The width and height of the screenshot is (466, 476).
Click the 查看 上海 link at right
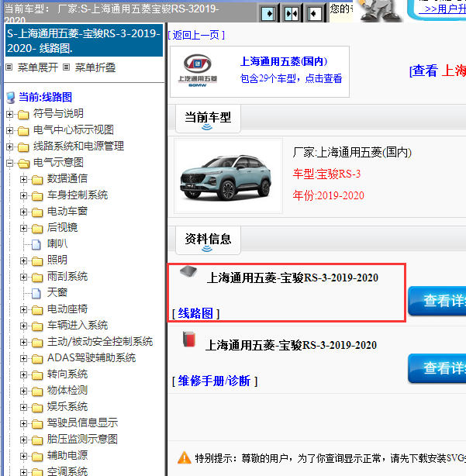[437, 71]
